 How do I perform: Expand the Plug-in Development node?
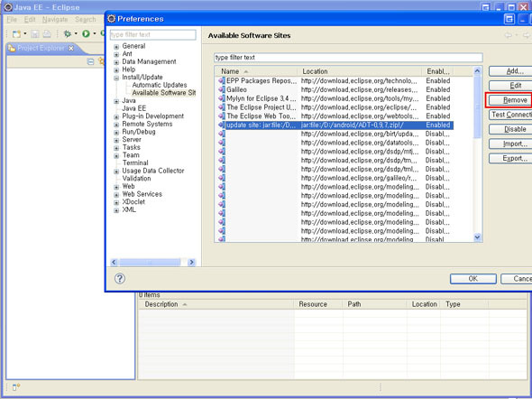pyautogui.click(x=116, y=116)
